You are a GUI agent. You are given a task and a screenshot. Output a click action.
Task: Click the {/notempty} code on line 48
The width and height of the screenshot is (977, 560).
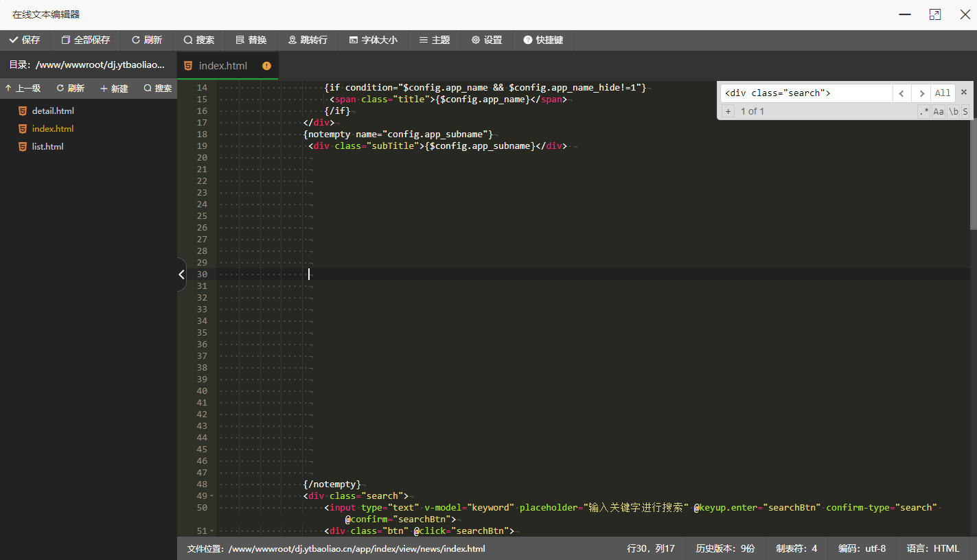[x=332, y=485]
